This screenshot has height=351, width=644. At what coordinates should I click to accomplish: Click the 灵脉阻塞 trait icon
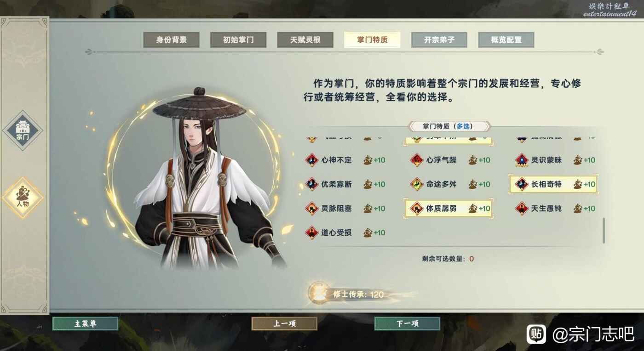(311, 208)
